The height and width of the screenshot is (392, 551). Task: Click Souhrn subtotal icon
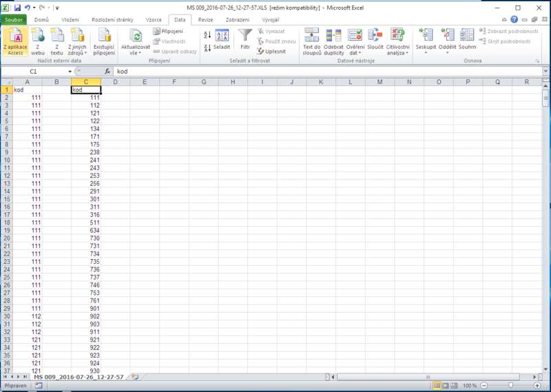[467, 39]
